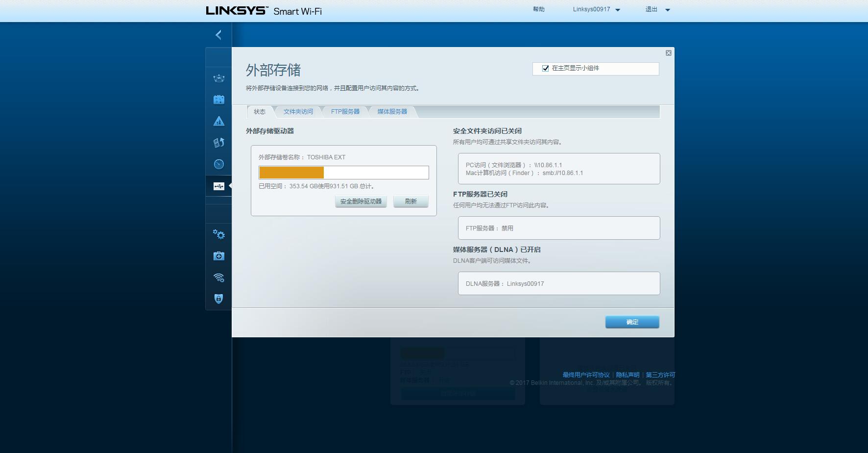868x453 pixels.
Task: Click the 刷新 button
Action: click(x=410, y=201)
